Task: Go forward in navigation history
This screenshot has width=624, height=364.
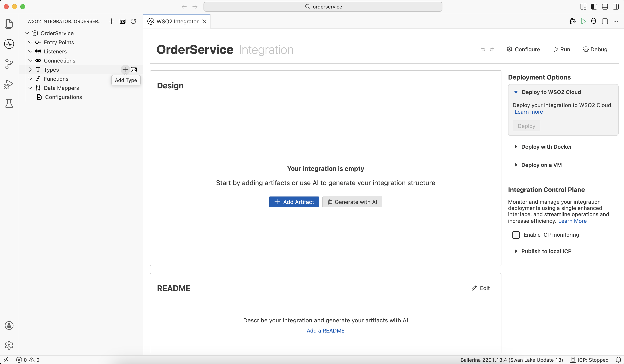Action: click(x=195, y=7)
